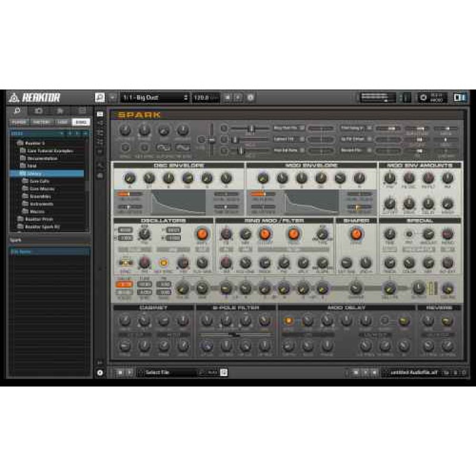Click the Reaktor logo in the header
476x476 pixels.
click(35, 98)
